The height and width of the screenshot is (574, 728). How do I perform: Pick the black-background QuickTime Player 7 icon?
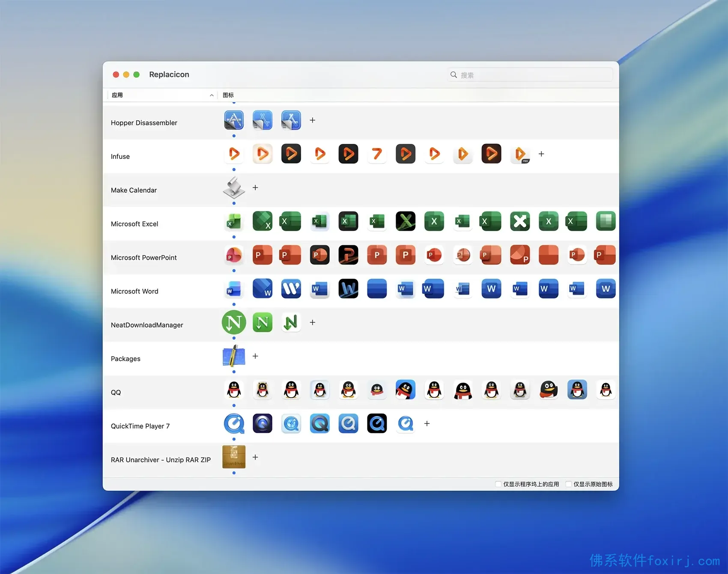pos(377,424)
